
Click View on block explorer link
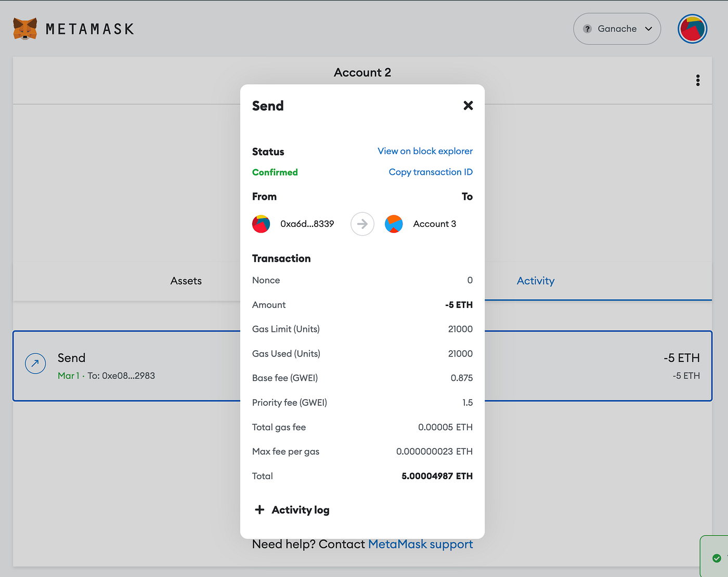click(425, 151)
